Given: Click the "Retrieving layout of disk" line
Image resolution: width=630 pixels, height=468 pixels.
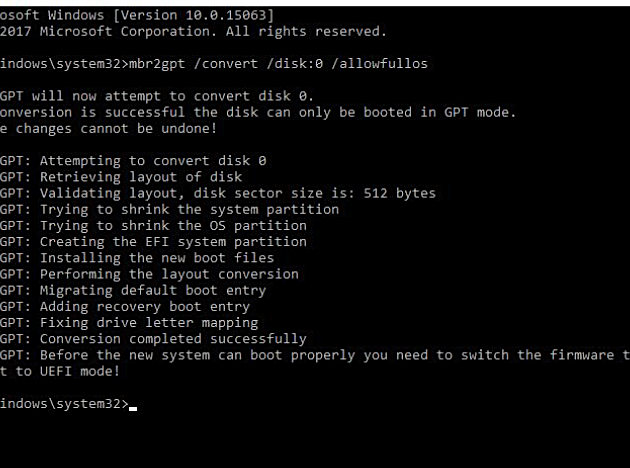Looking at the screenshot, I should point(141,177).
